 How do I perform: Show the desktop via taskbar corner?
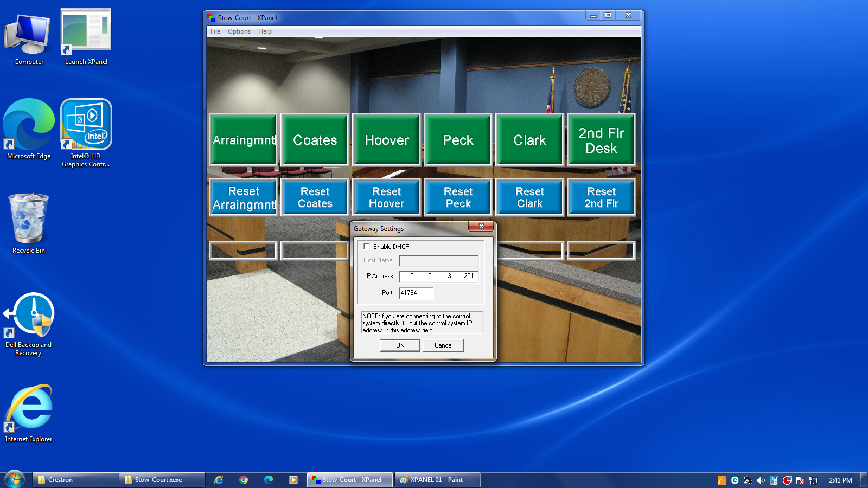point(864,480)
